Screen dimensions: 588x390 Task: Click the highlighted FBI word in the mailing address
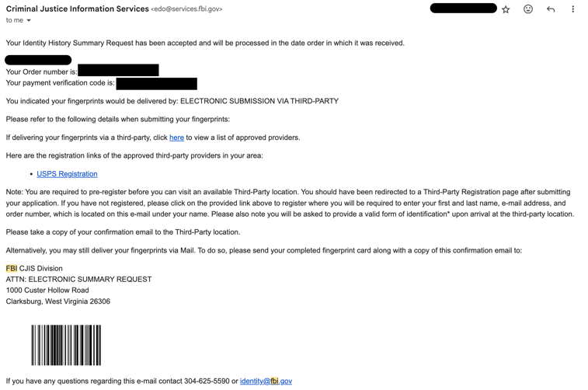pyautogui.click(x=12, y=269)
